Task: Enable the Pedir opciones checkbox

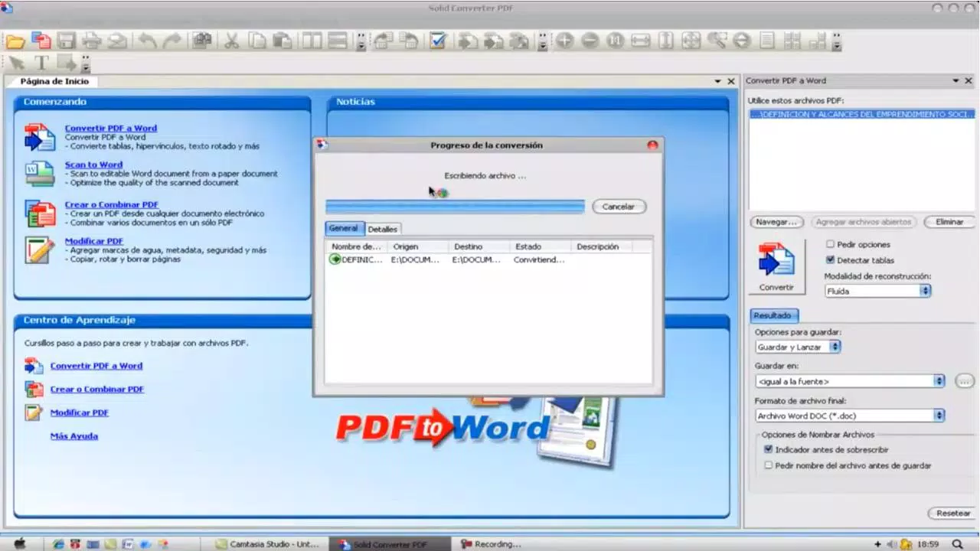Action: pos(830,244)
